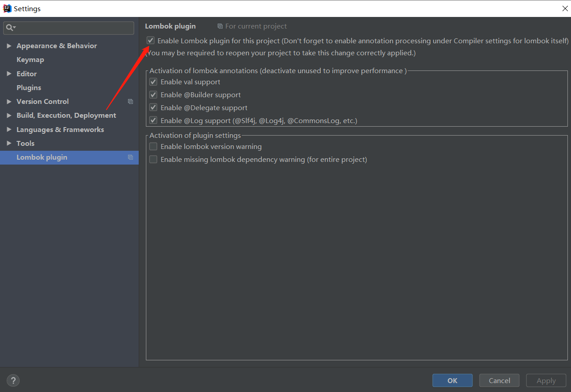Click the project-level icon beside Version Control

pos(130,102)
